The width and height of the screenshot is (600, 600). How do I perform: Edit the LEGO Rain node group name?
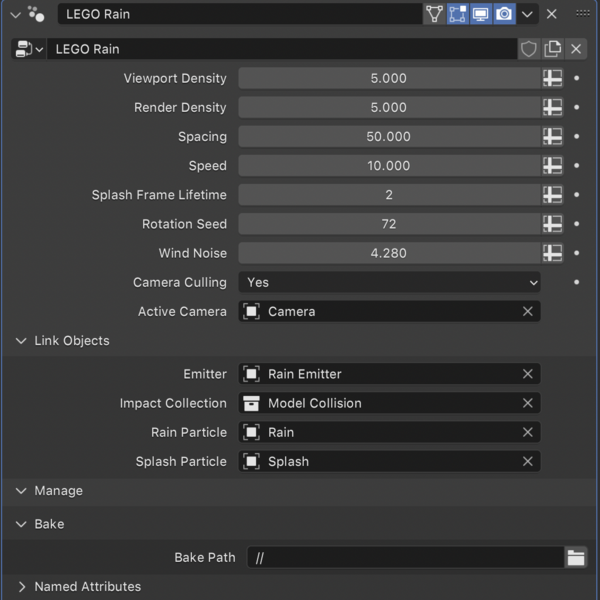pos(282,49)
